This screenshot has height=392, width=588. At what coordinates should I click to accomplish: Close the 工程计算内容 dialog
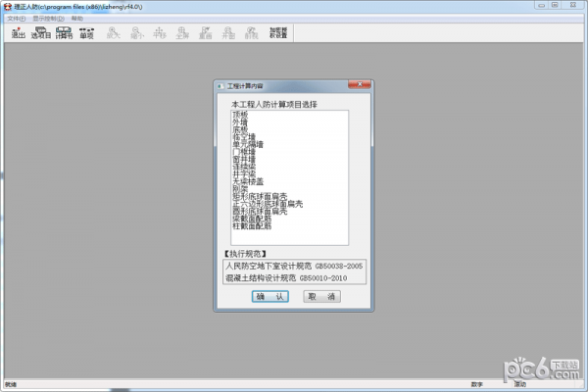coord(360,84)
